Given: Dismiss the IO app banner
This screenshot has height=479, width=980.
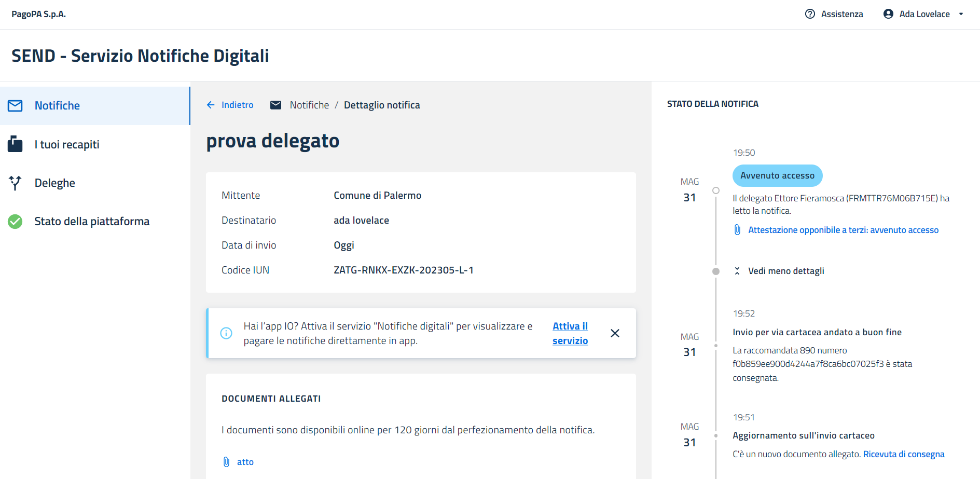Looking at the screenshot, I should 615,333.
